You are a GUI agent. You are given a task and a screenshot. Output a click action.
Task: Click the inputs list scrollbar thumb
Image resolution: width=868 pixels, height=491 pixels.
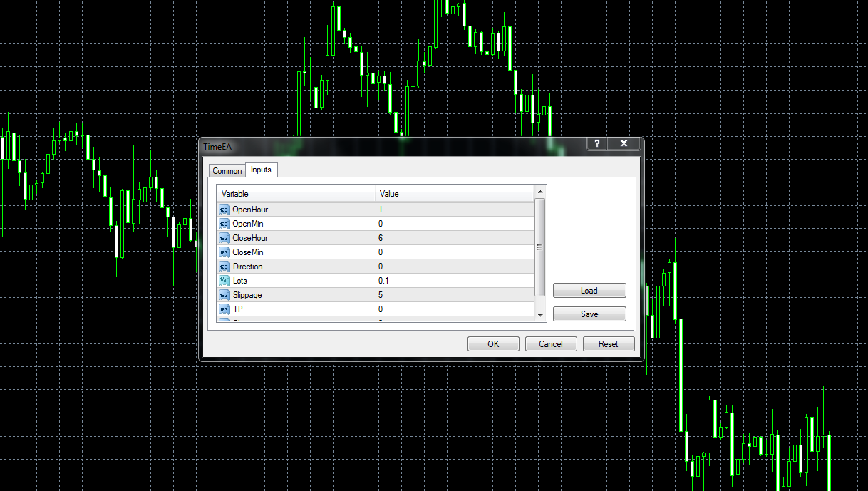540,247
